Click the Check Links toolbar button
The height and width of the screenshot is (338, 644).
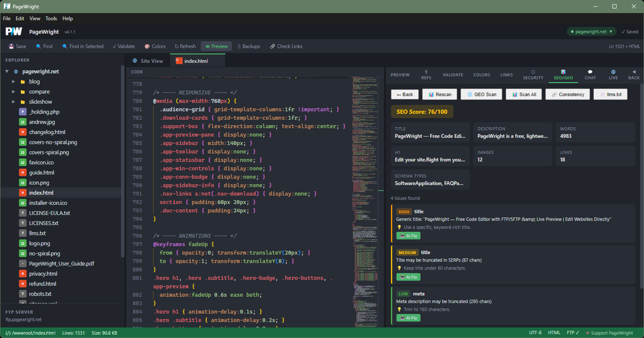point(286,46)
